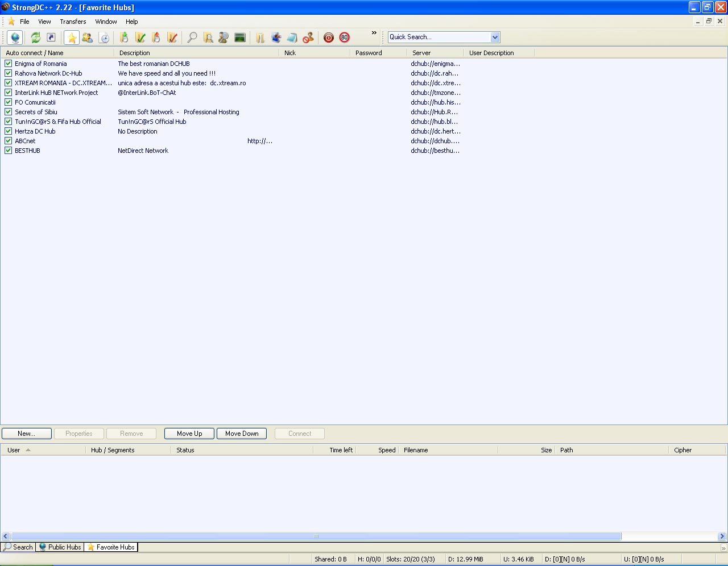This screenshot has height=566, width=728.
Task: Click the Move Down button
Action: pyautogui.click(x=242, y=434)
